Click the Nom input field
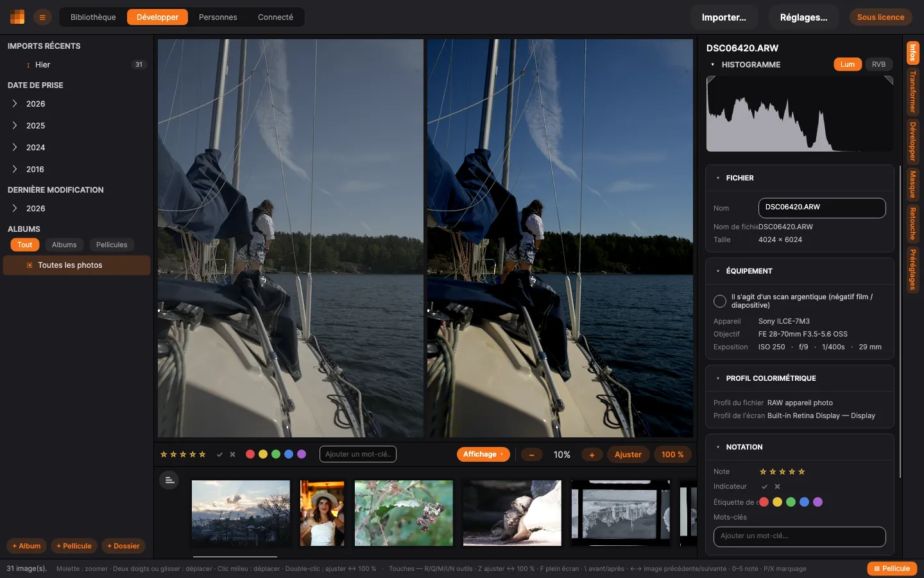Viewport: 924px width, 578px height. click(x=822, y=207)
